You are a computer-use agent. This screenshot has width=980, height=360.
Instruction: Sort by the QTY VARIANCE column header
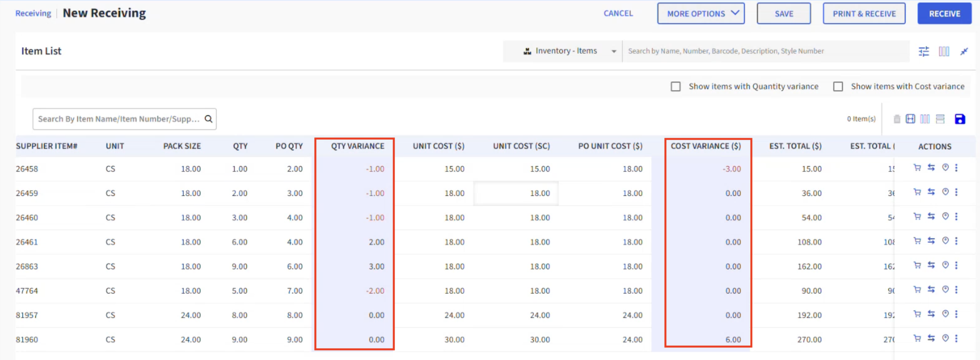pos(358,146)
